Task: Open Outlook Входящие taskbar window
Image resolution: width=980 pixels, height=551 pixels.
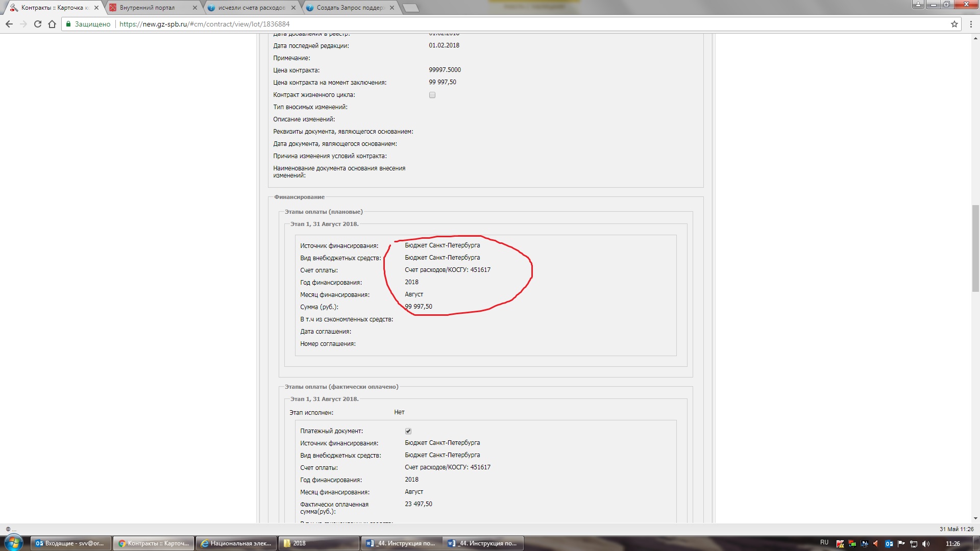Action: [70, 543]
